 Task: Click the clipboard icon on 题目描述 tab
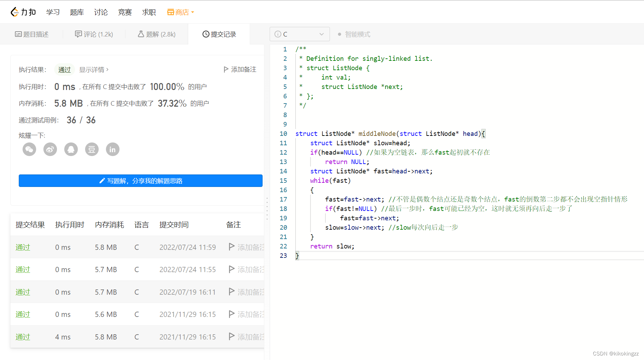coord(18,34)
